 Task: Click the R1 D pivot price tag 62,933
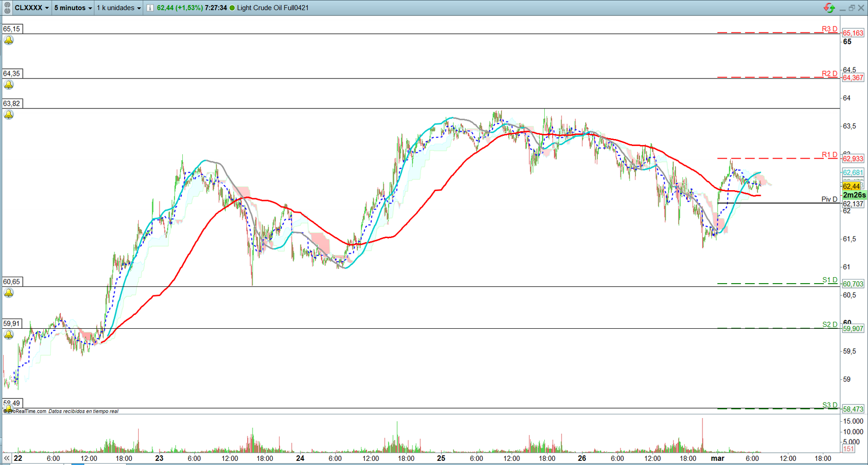[853, 159]
